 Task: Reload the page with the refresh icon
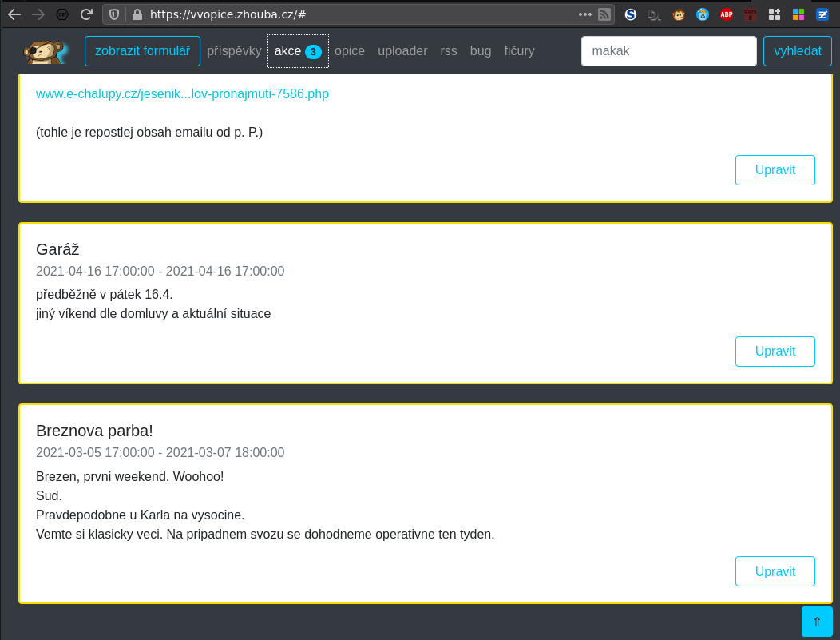[86, 14]
